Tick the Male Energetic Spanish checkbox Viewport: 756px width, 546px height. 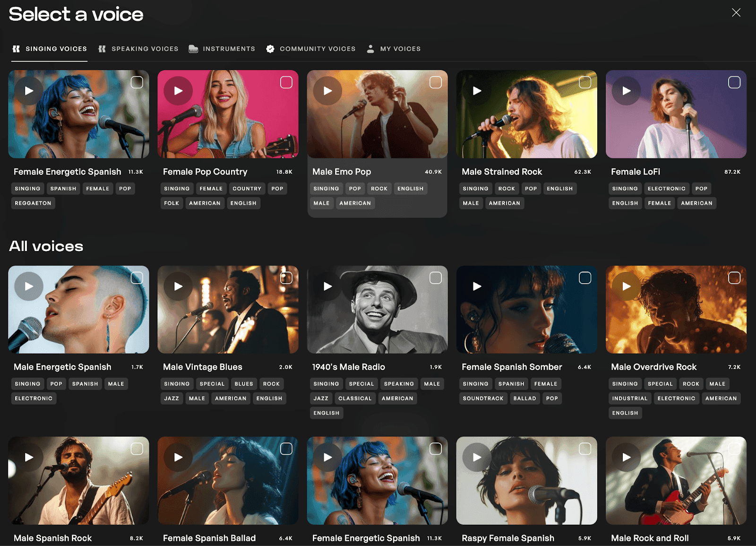137,278
